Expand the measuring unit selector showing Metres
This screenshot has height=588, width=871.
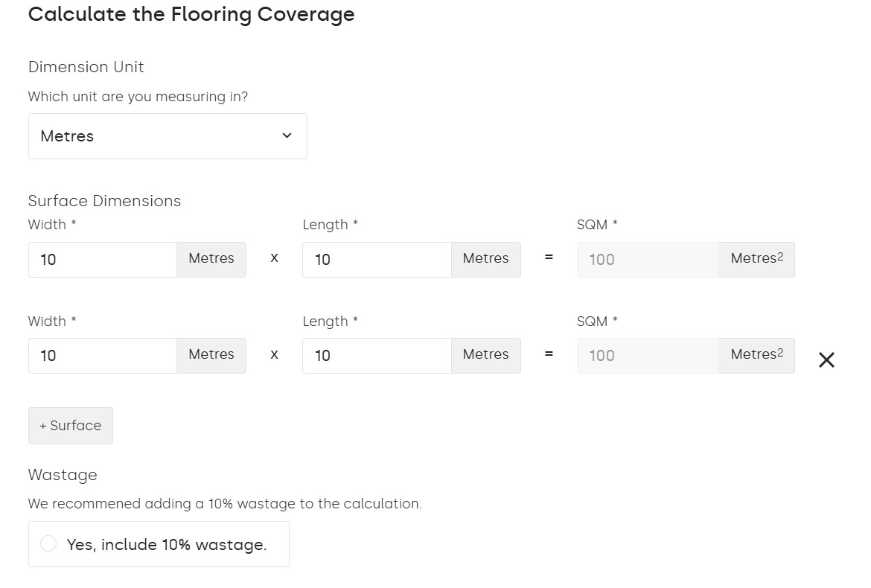(x=167, y=135)
